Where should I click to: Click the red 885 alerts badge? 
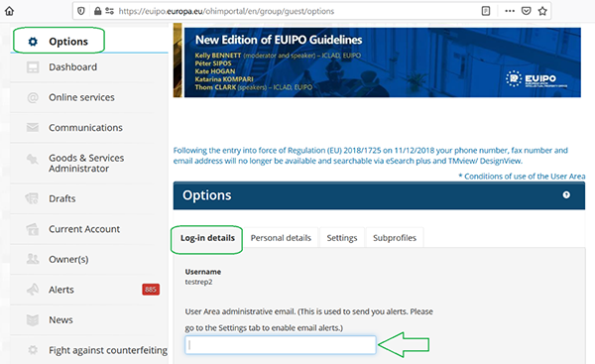pos(151,290)
